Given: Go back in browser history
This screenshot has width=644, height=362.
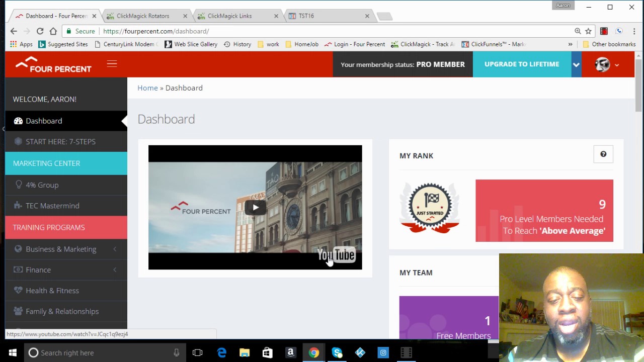Looking at the screenshot, I should (x=14, y=31).
